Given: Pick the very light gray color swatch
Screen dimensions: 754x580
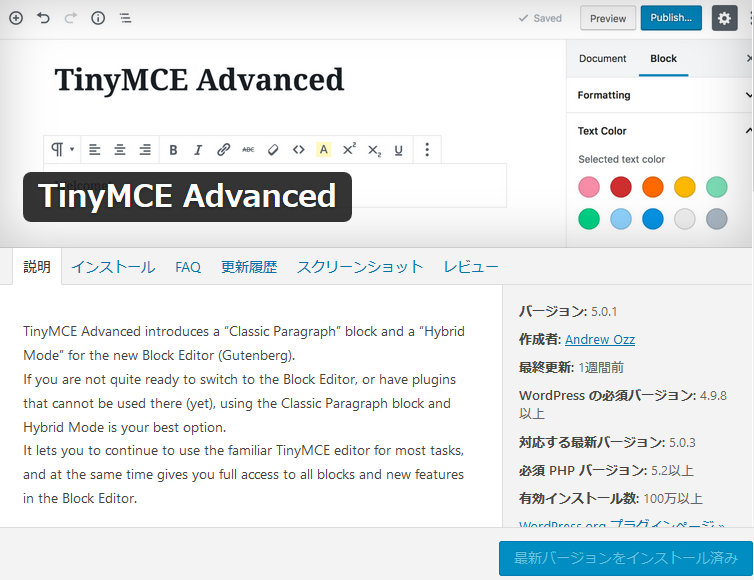Looking at the screenshot, I should [685, 219].
